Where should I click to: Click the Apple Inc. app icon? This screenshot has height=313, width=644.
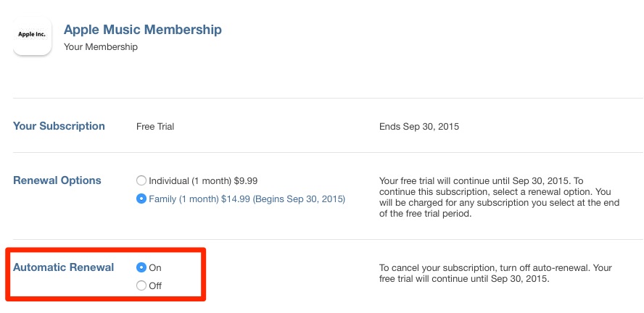32,35
